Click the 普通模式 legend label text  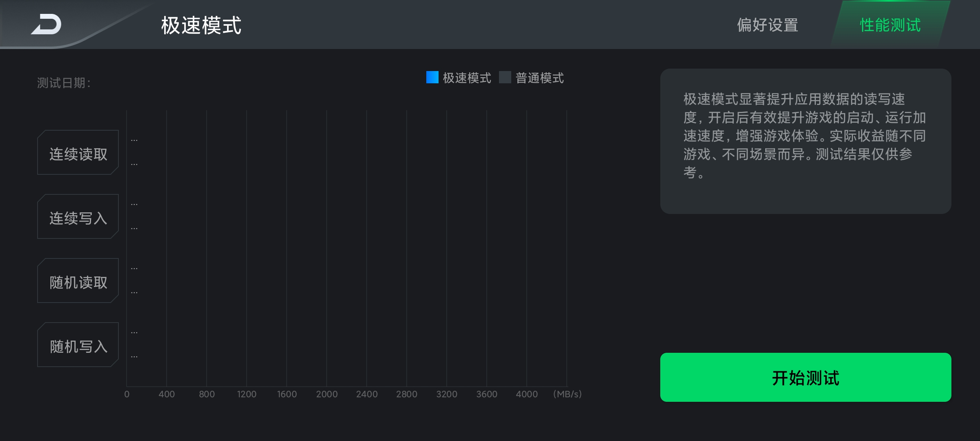tap(540, 78)
